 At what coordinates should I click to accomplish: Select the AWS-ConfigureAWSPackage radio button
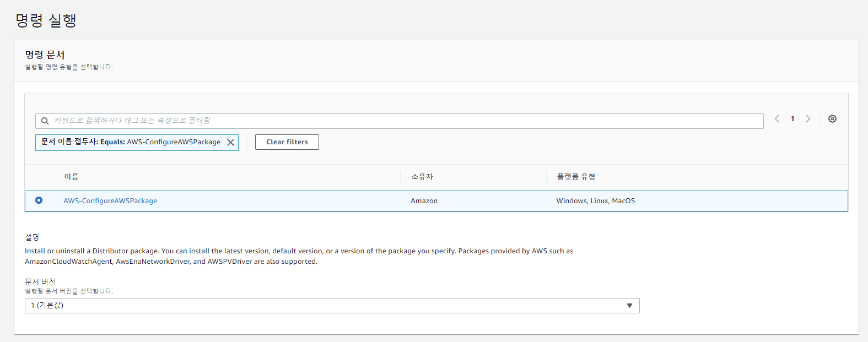39,200
